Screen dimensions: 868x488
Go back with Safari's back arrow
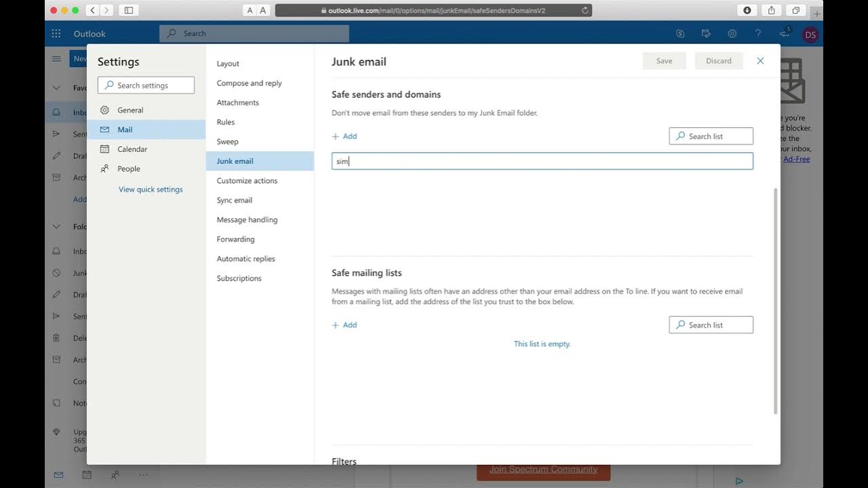pyautogui.click(x=92, y=10)
